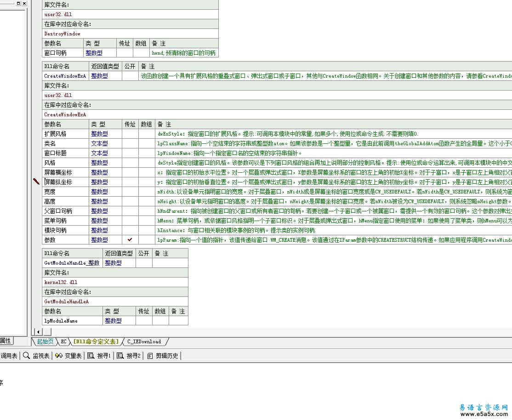This screenshot has width=512, height=420.
Task: Click the 搜寻1 search results icon
Action: [x=91, y=356]
